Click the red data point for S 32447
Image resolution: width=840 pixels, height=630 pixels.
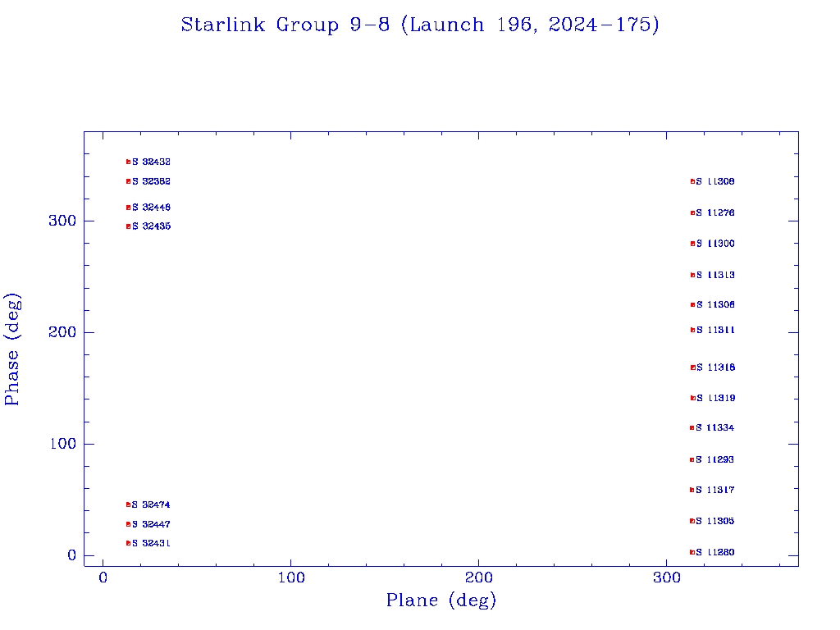129,524
